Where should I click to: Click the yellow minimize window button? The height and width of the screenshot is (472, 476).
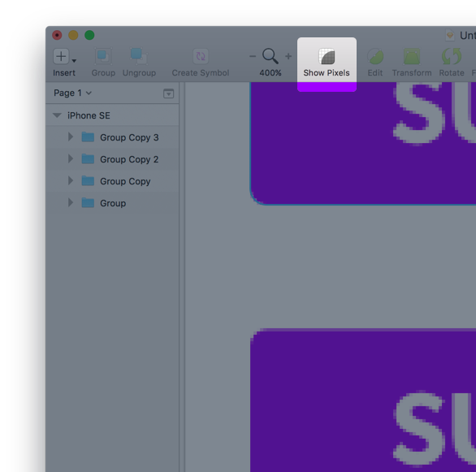[73, 35]
